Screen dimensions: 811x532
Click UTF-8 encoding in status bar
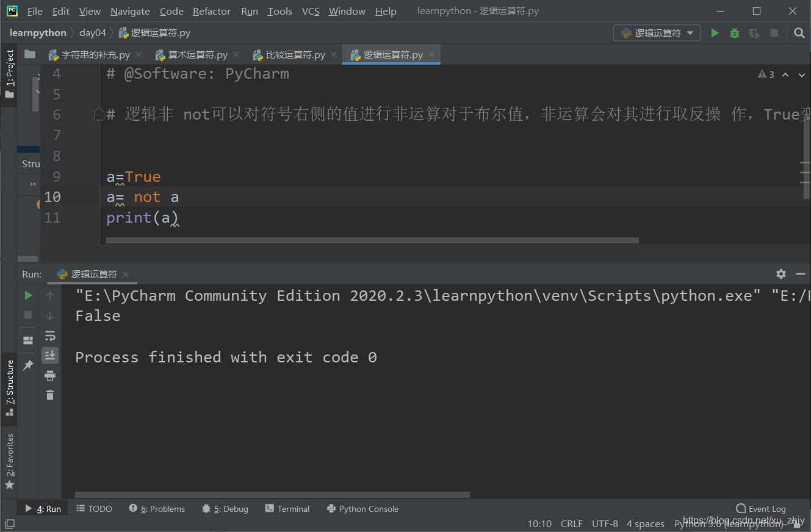click(x=605, y=523)
